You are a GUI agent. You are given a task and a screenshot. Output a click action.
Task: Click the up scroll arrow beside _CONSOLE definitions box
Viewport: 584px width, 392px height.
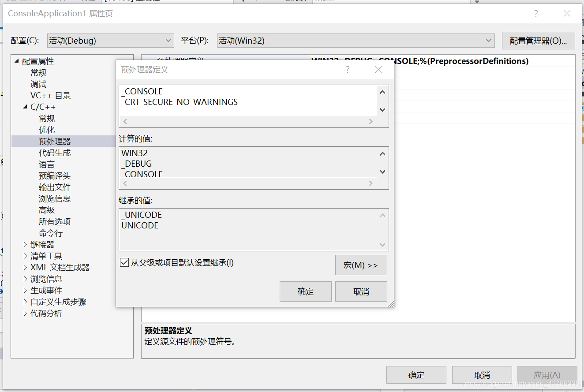pos(382,92)
